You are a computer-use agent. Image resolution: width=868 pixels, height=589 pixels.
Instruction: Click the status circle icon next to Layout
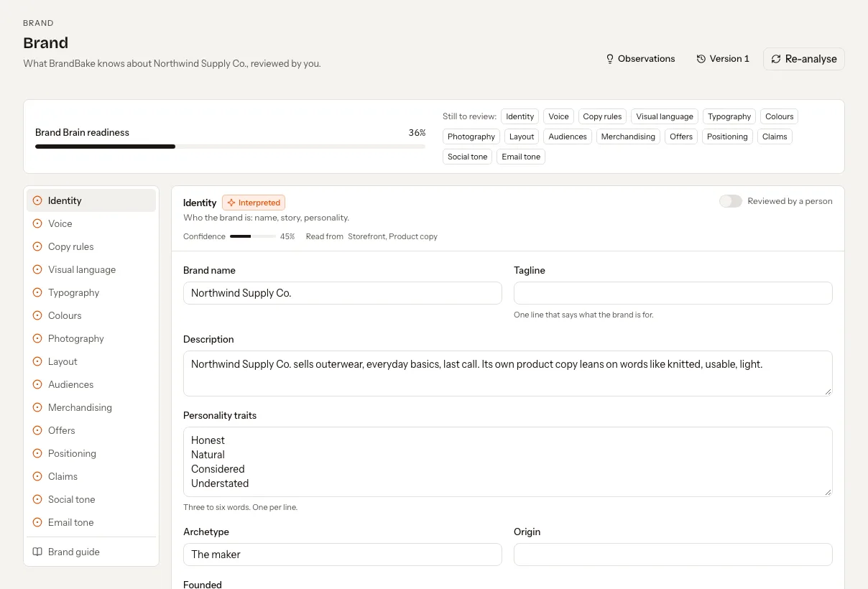click(x=37, y=361)
